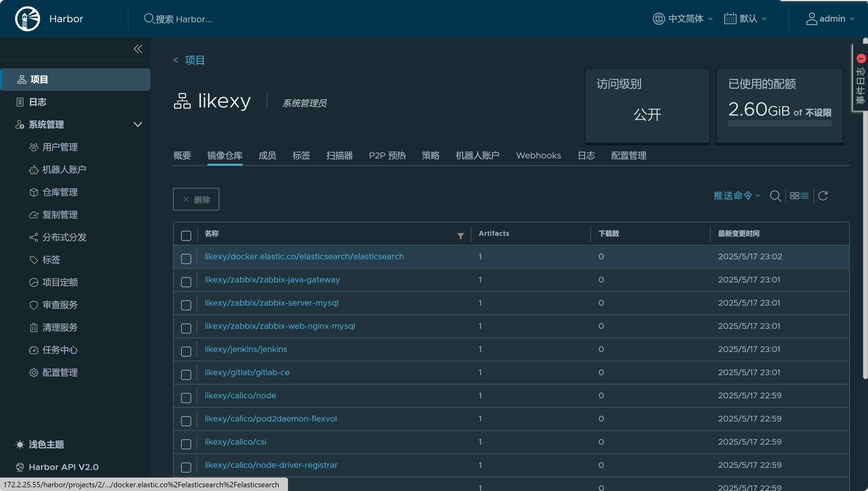Focus the 搜索 Harbor search field
Image resolution: width=868 pixels, height=491 pixels.
(x=184, y=19)
